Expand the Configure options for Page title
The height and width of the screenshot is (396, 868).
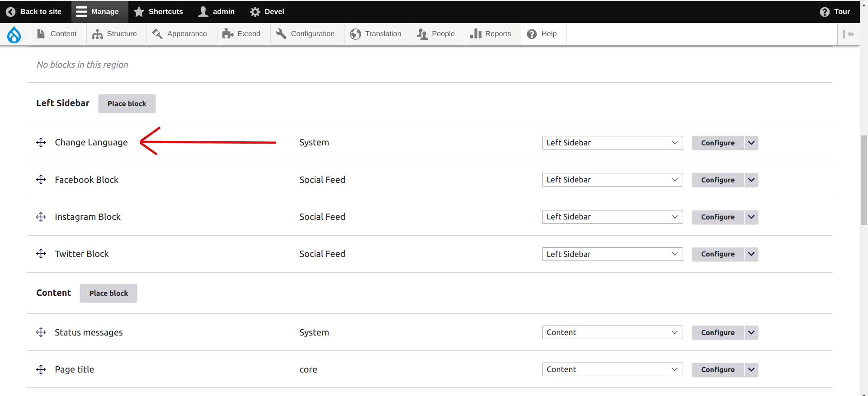coord(751,369)
